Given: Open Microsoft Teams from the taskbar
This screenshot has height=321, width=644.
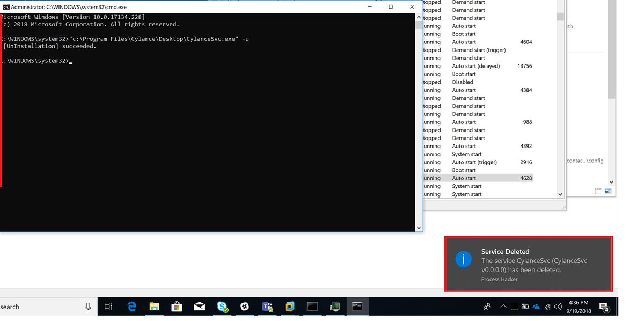Looking at the screenshot, I should point(267,307).
